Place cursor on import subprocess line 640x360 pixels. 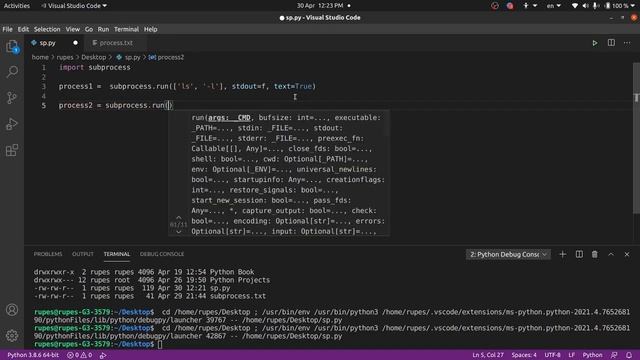click(94, 67)
